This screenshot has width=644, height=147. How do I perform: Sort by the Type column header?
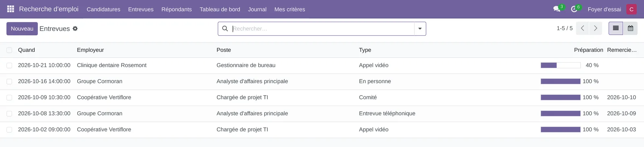coord(365,50)
